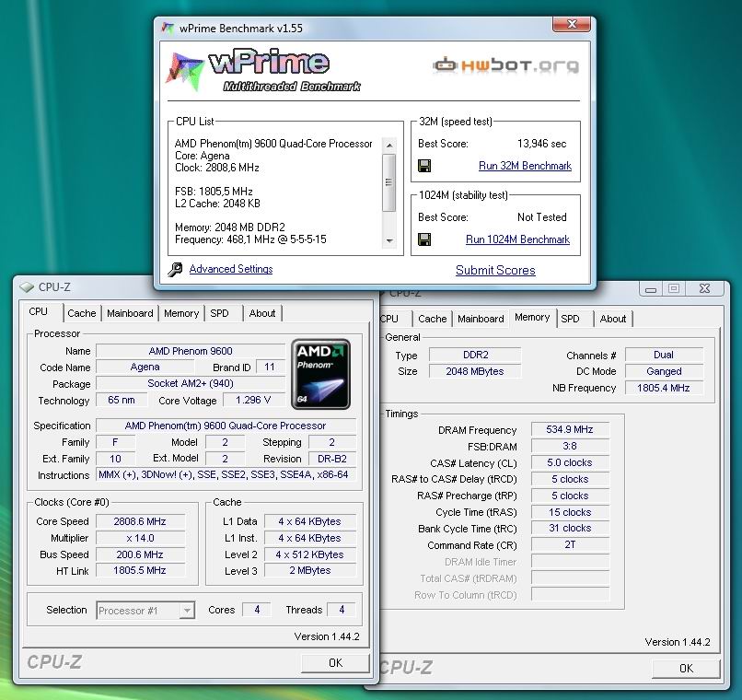Click the memory Size value 2048 MBytes
The height and width of the screenshot is (700, 742).
[x=475, y=371]
